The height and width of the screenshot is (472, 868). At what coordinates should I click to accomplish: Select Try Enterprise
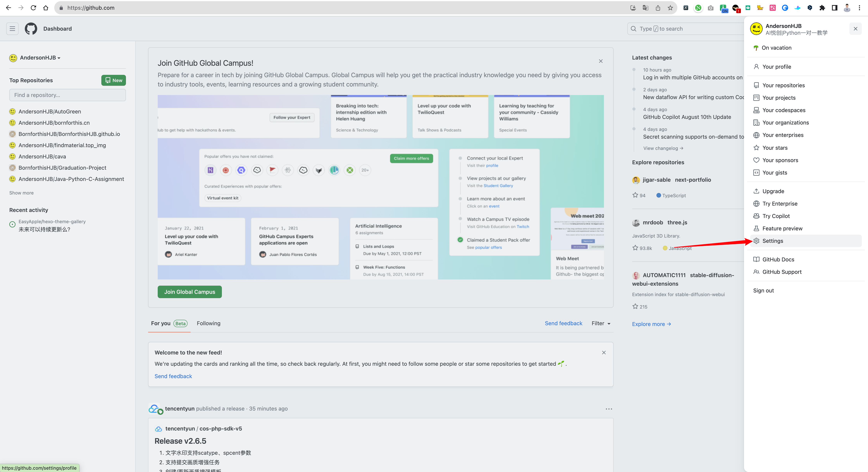click(x=806, y=204)
